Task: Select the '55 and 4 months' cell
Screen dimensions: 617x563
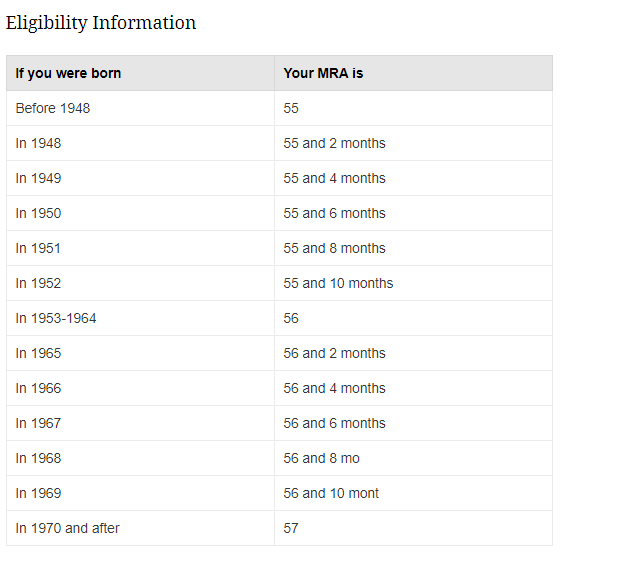Action: (414, 178)
